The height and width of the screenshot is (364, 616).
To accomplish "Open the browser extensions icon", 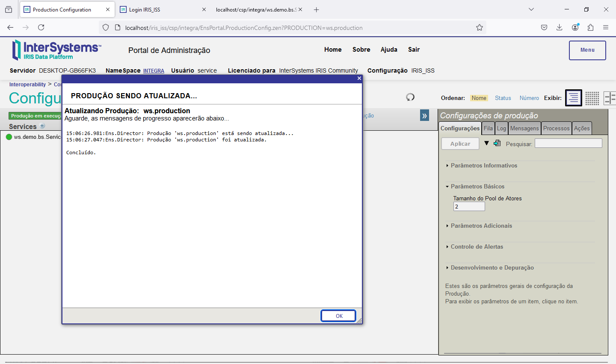I will pos(590,27).
